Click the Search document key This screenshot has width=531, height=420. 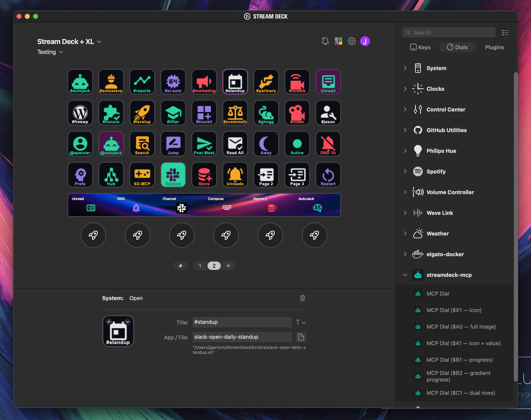(x=142, y=144)
